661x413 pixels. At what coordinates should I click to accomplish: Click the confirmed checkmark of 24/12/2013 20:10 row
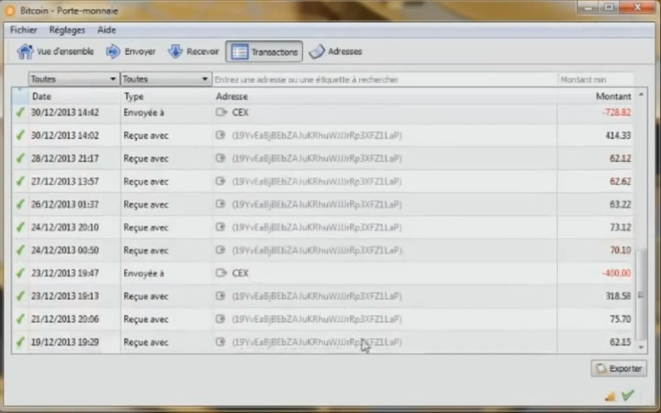pos(20,227)
